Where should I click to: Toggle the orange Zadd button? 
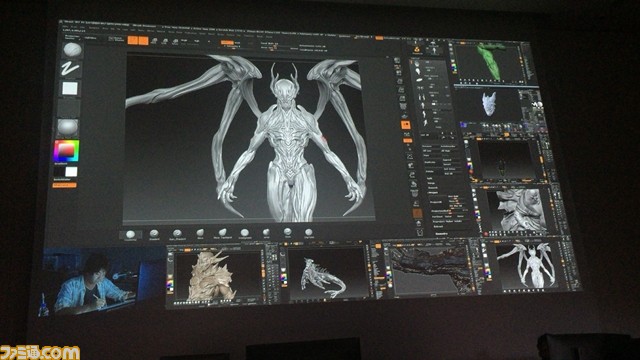tap(227, 42)
